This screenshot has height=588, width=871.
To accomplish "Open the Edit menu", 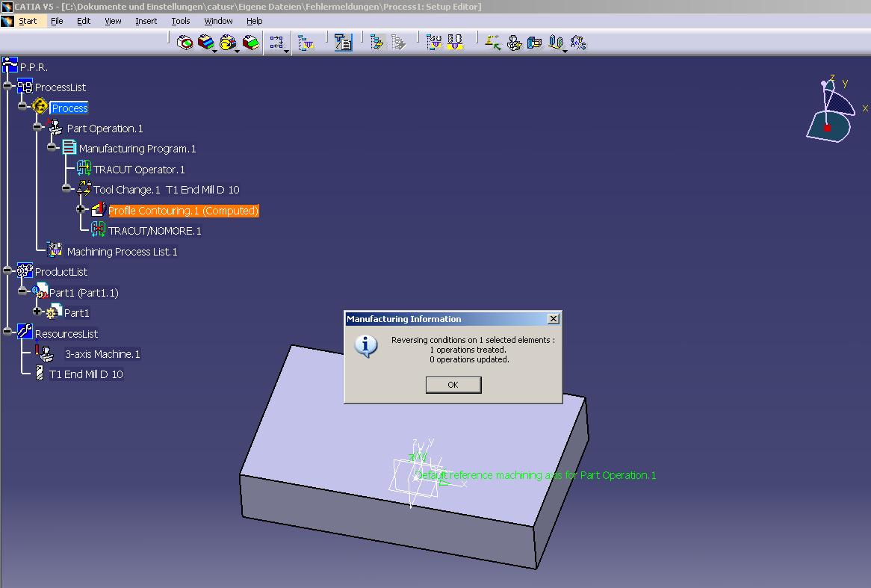I will [x=84, y=21].
